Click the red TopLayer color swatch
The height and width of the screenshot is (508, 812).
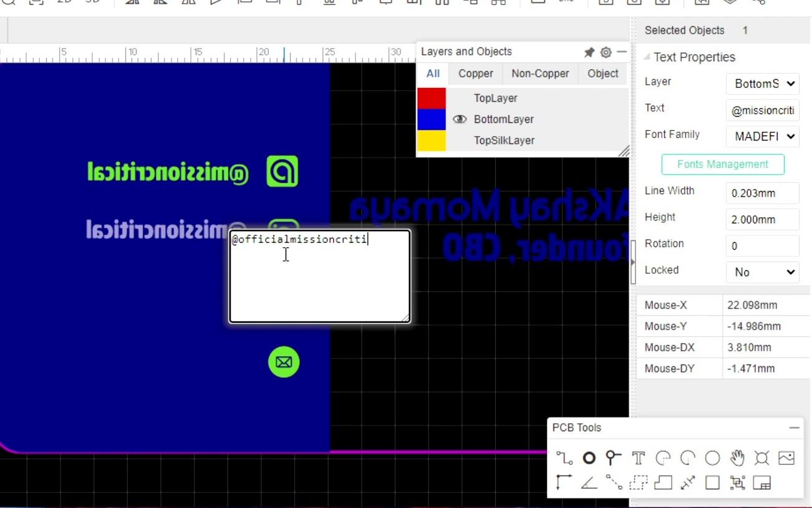(x=432, y=99)
